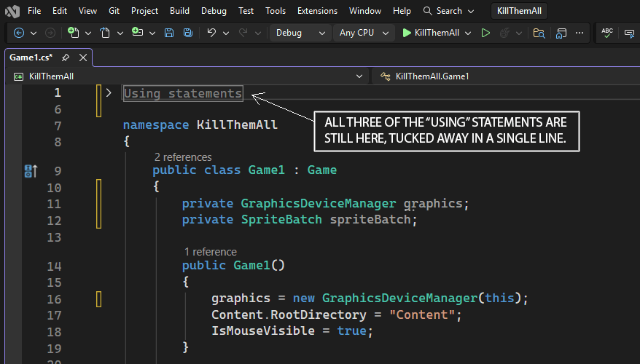Expand the collapsed Using statements region
Viewport: 640px width, 364px height.
(109, 93)
